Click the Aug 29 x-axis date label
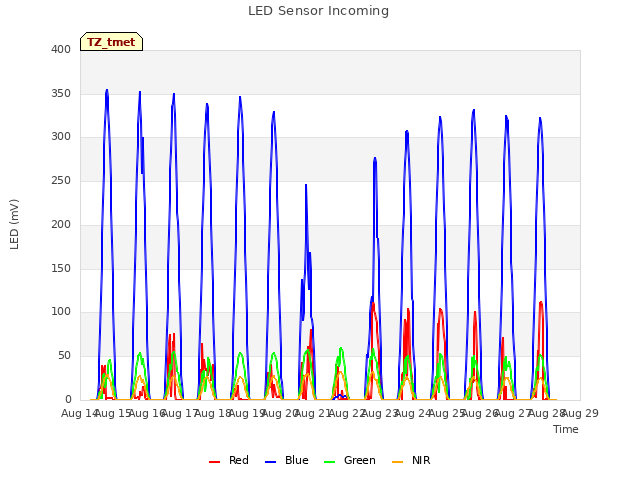 (580, 413)
